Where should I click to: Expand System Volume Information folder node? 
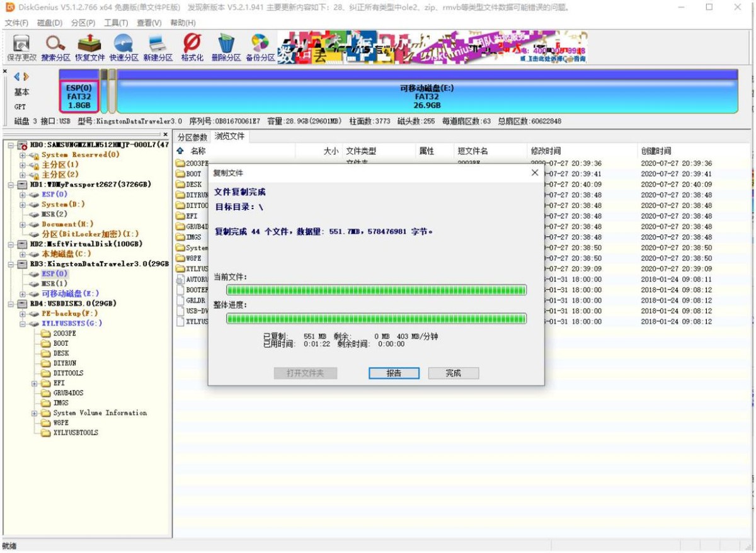[x=35, y=413]
